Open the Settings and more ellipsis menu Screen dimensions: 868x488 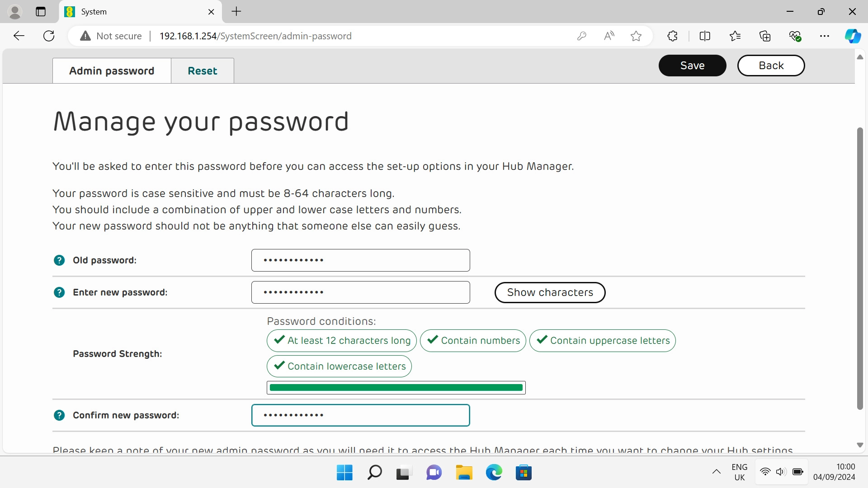tap(825, 36)
